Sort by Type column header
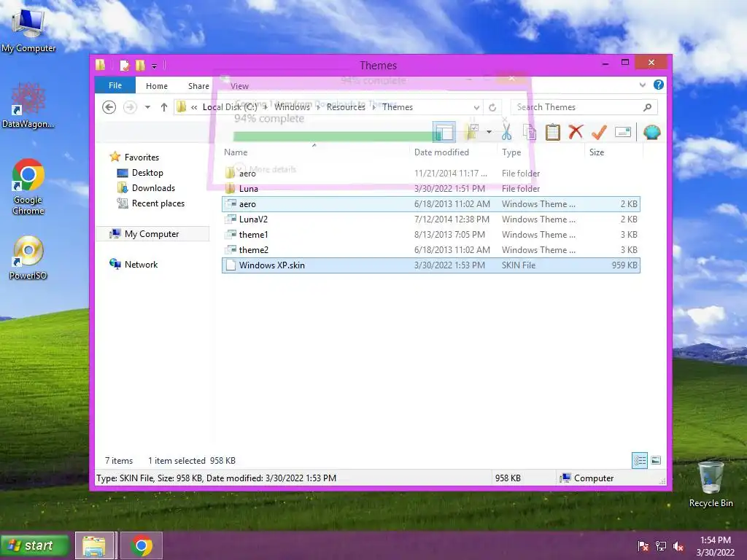Screen dimensions: 747x560 (x=541, y=152)
